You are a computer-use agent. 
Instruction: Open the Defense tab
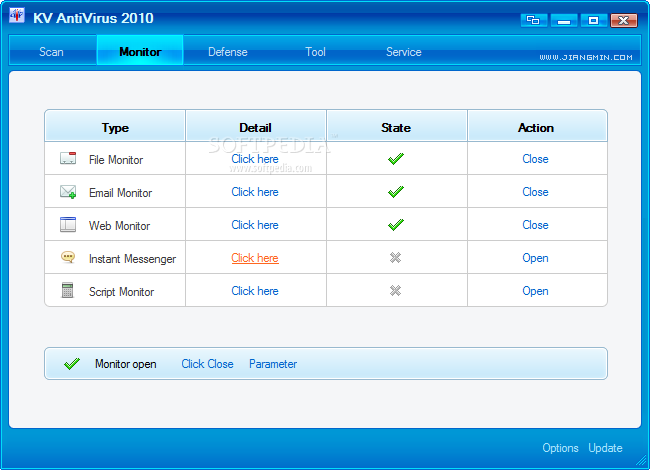click(228, 52)
